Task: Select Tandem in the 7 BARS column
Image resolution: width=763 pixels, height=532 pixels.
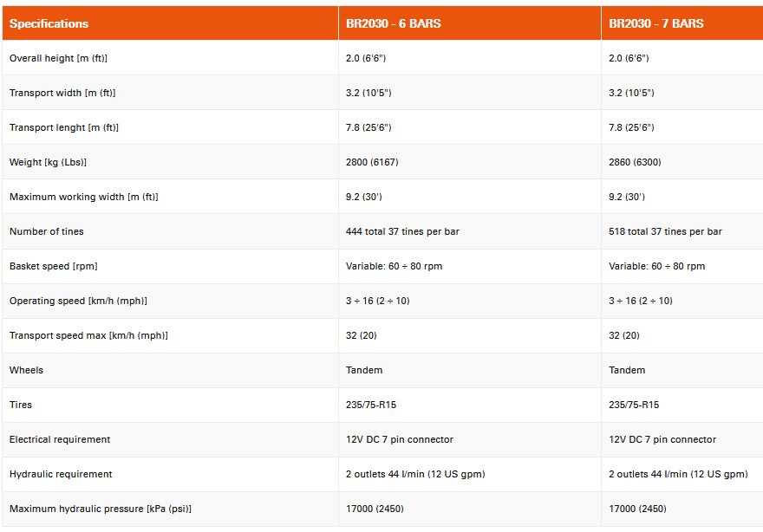Action: coord(627,370)
